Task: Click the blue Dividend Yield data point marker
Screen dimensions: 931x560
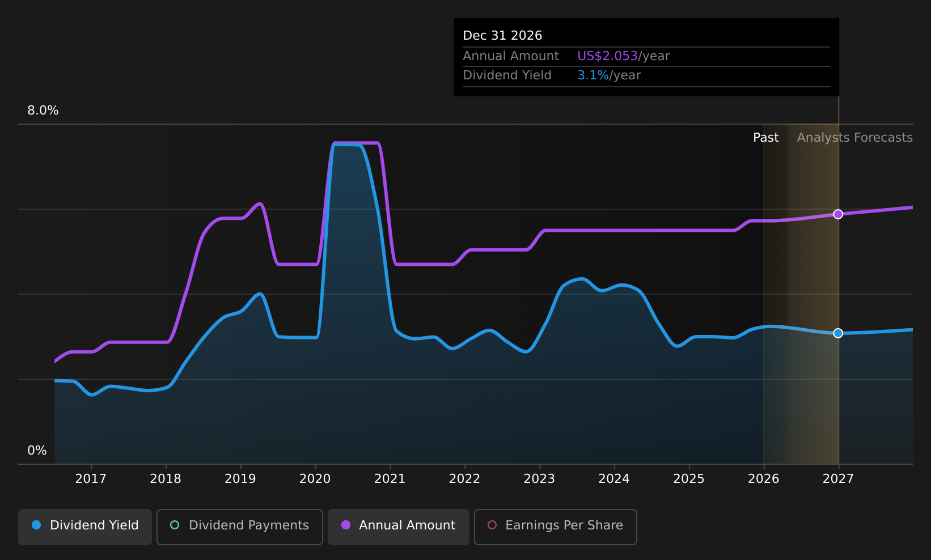Action: [x=838, y=333]
